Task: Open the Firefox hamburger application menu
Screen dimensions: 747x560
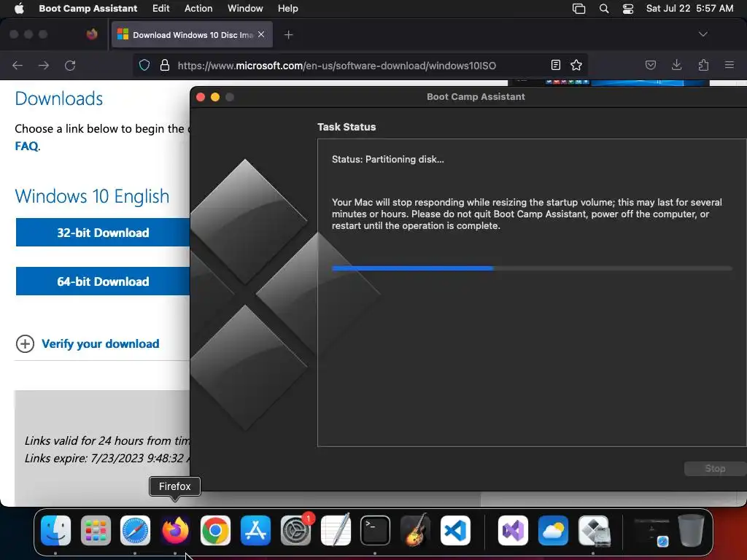Action: pos(729,65)
